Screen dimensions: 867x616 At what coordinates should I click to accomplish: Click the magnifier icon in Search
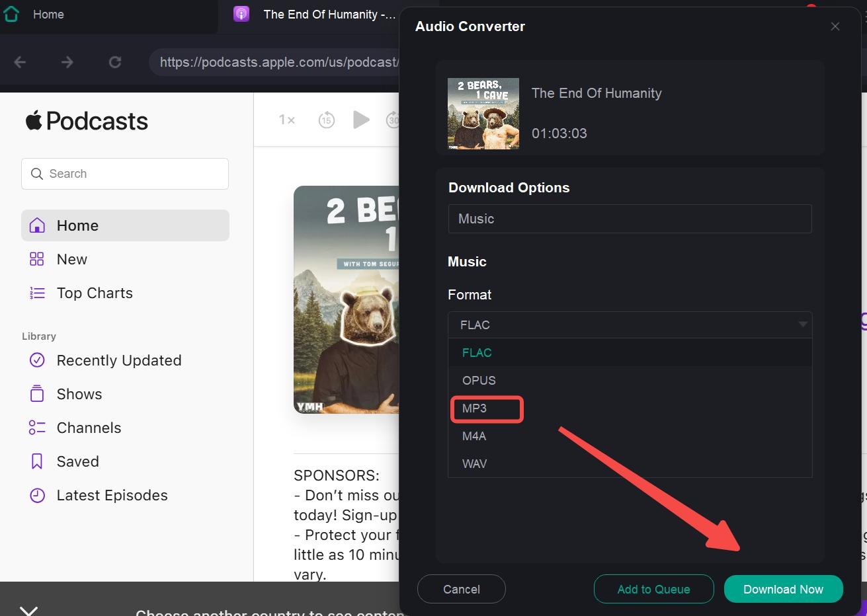point(37,174)
